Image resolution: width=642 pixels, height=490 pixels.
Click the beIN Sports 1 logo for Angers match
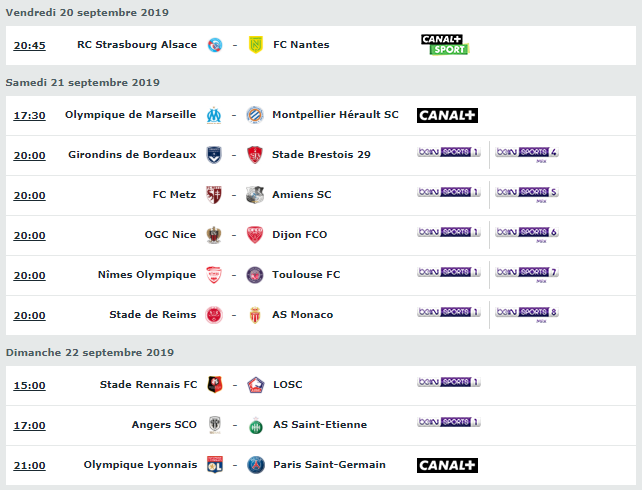[449, 422]
